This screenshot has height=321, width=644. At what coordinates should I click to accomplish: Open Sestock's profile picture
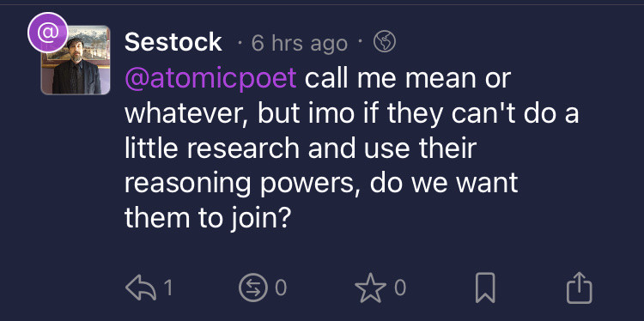tap(76, 60)
